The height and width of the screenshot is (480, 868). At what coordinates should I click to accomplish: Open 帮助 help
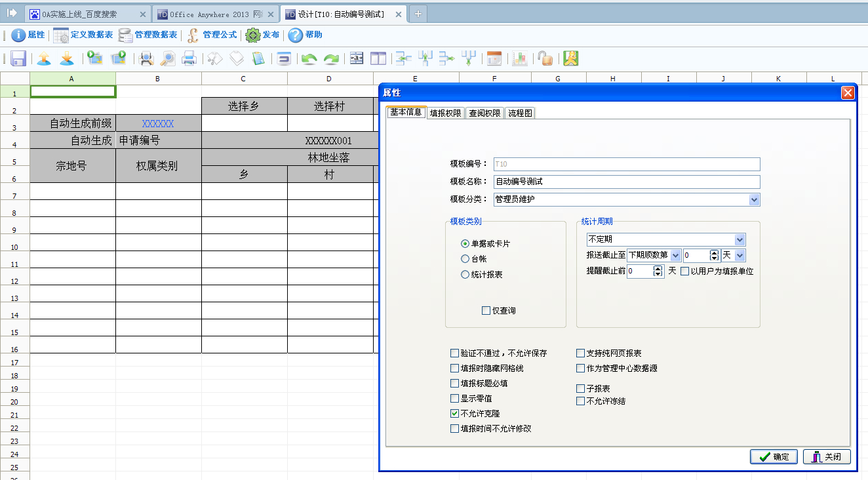(306, 35)
